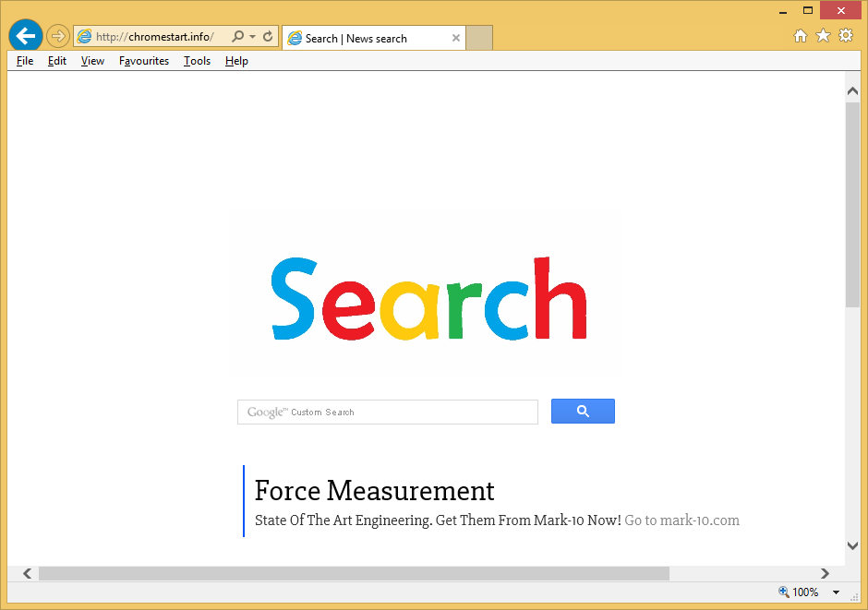Select the 'Search | News search' tab
The height and width of the screenshot is (610, 868).
[x=374, y=38]
